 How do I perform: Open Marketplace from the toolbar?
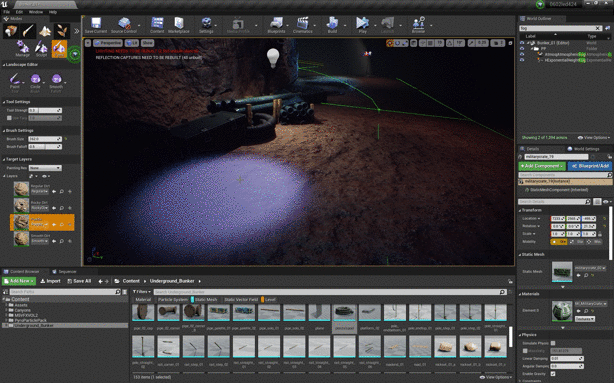point(179,25)
